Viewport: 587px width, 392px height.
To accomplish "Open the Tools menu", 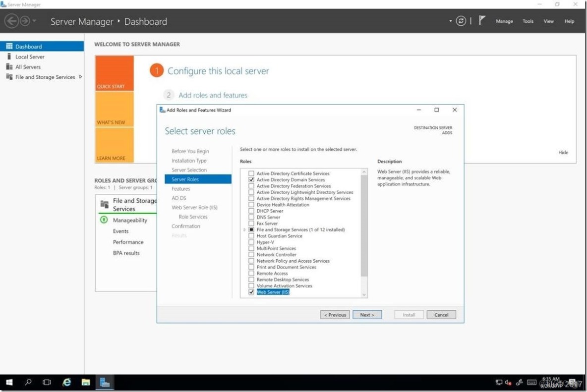I will [528, 21].
